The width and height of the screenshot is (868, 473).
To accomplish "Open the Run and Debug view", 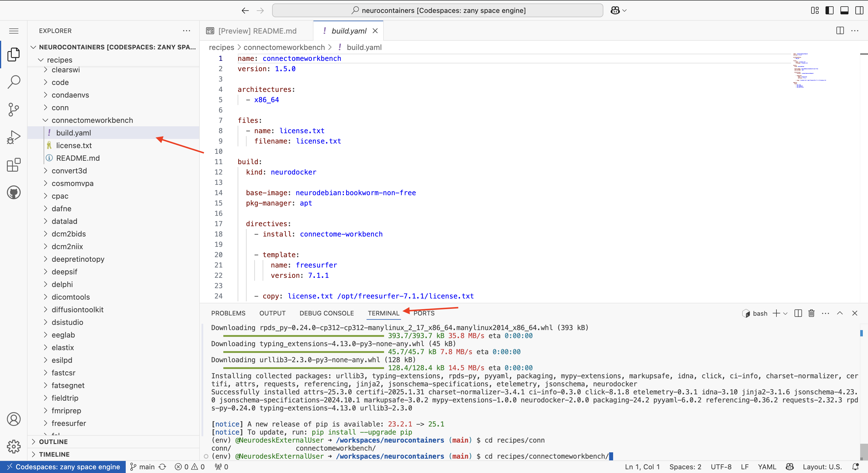I will pos(13,137).
